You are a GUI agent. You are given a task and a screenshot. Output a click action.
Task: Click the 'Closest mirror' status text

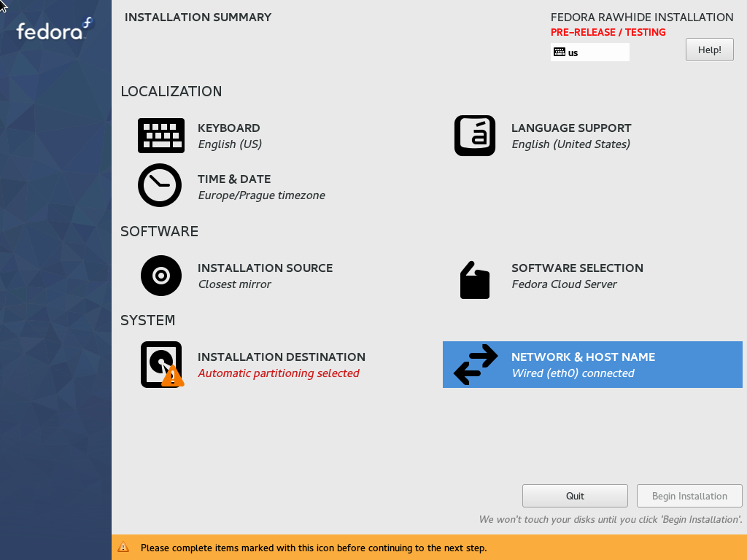pyautogui.click(x=234, y=284)
